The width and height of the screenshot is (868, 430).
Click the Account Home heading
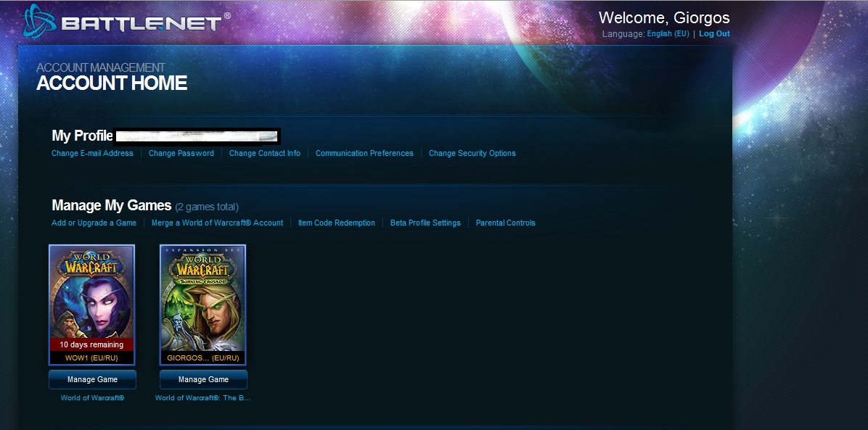coord(112,83)
